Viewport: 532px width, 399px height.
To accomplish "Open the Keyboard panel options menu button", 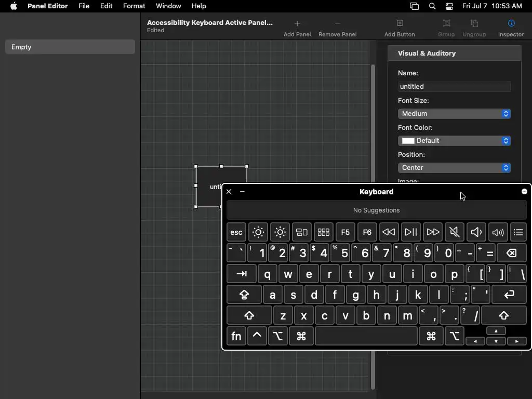I will pos(524,192).
